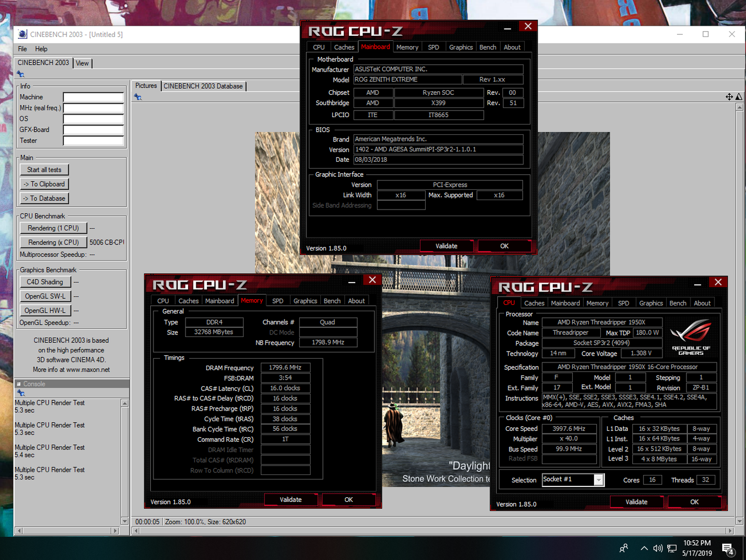This screenshot has height=560, width=746.
Task: Click the Machine input field
Action: [x=93, y=97]
